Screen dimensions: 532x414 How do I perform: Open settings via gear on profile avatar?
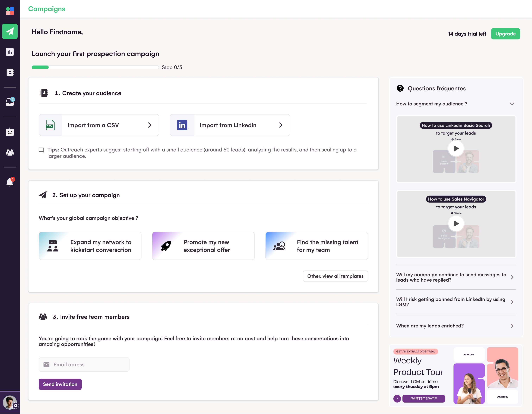pyautogui.click(x=16, y=406)
